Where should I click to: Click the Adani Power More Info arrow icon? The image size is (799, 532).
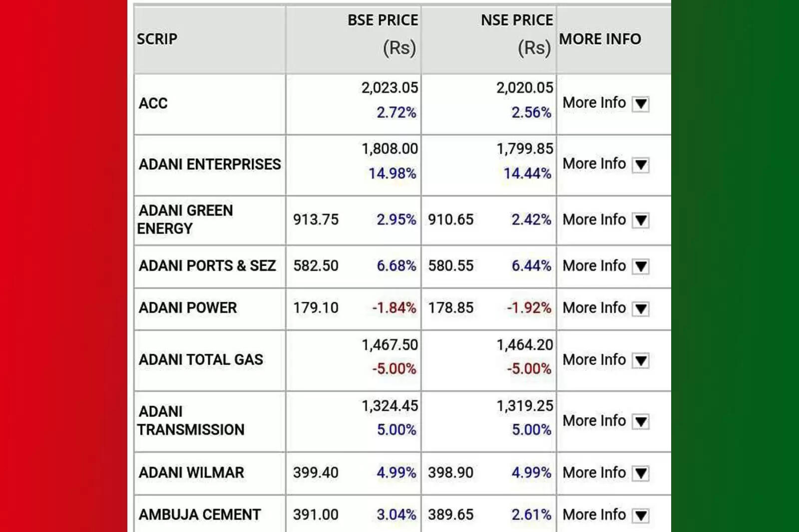tap(641, 309)
